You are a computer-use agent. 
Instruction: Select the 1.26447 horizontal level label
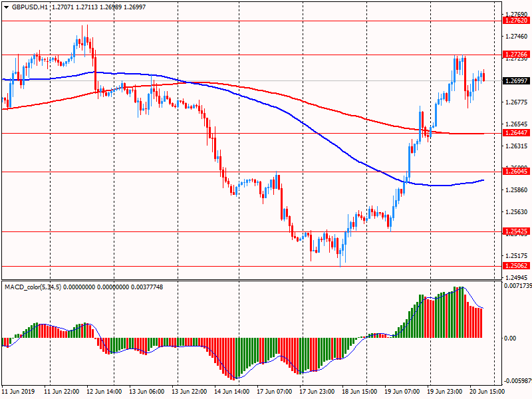(516, 132)
